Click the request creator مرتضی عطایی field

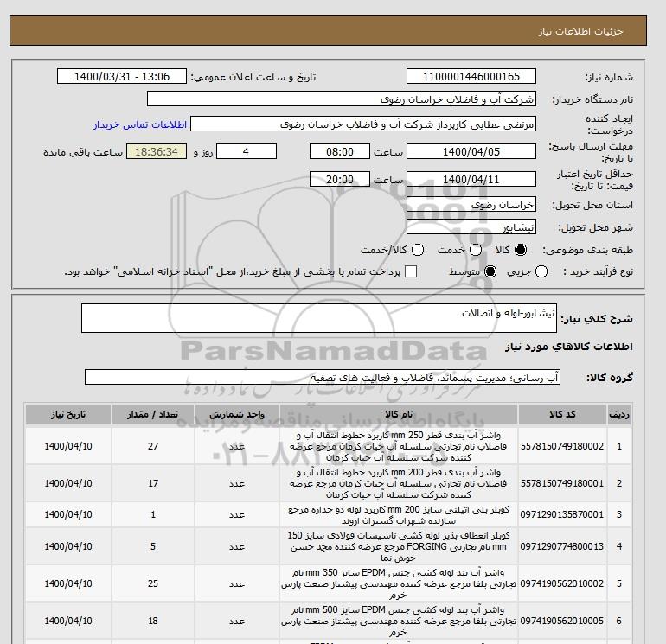(363, 124)
